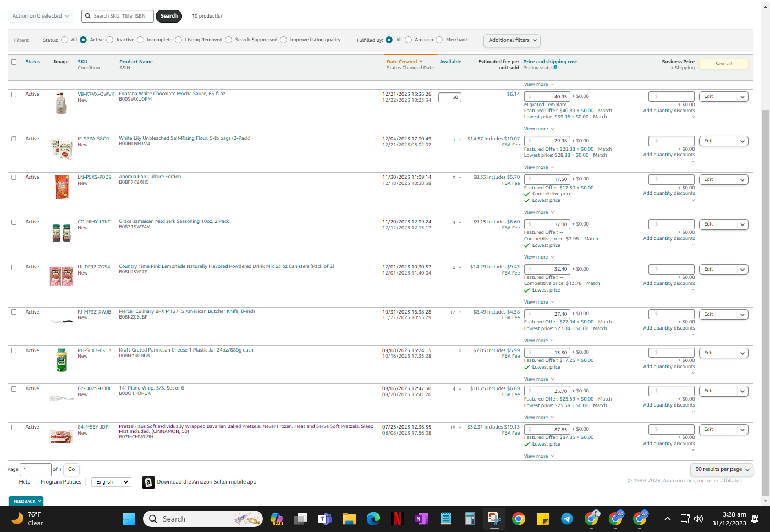Open Edit dropdown arrow for Fontana Mocha Sauce
The width and height of the screenshot is (770, 532).
[743, 97]
